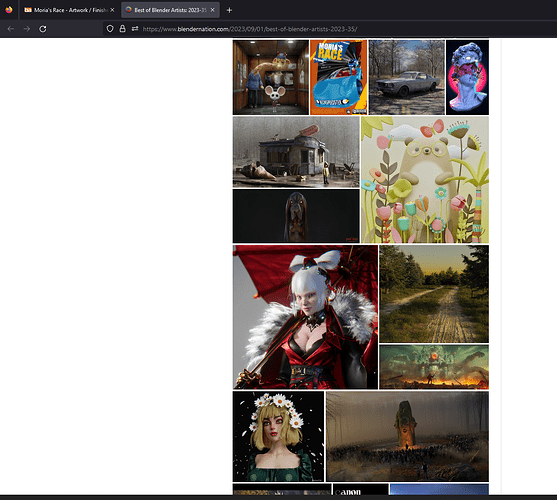
Task: Open the white-haired woman with red umbrella
Action: [305, 317]
